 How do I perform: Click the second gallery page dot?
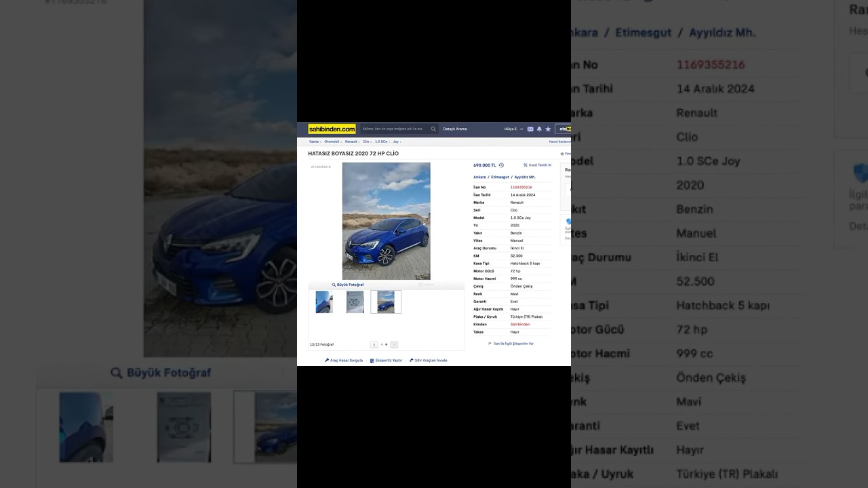pos(387,344)
